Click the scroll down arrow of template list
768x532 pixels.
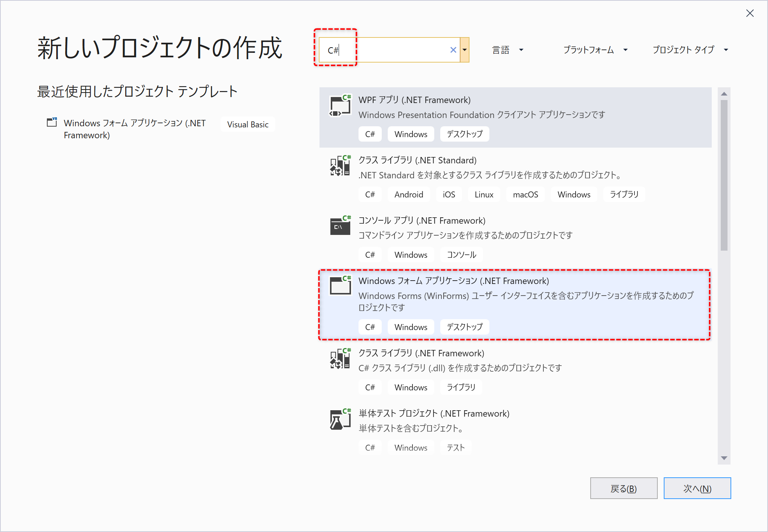tap(724, 458)
